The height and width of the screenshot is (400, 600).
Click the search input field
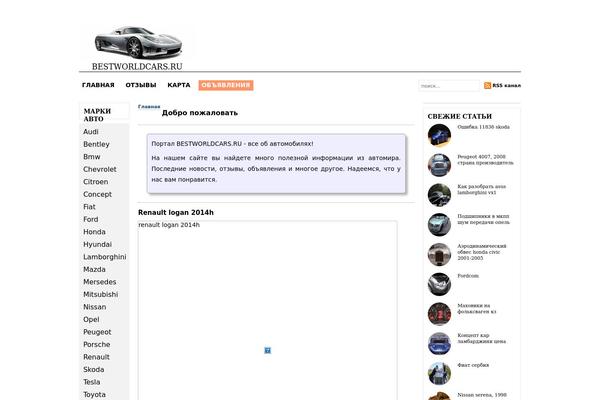(x=449, y=86)
